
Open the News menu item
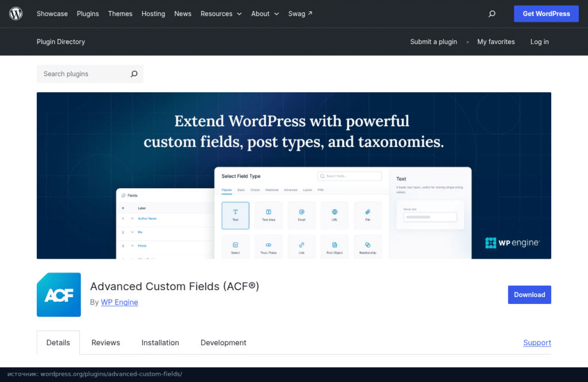click(x=183, y=14)
